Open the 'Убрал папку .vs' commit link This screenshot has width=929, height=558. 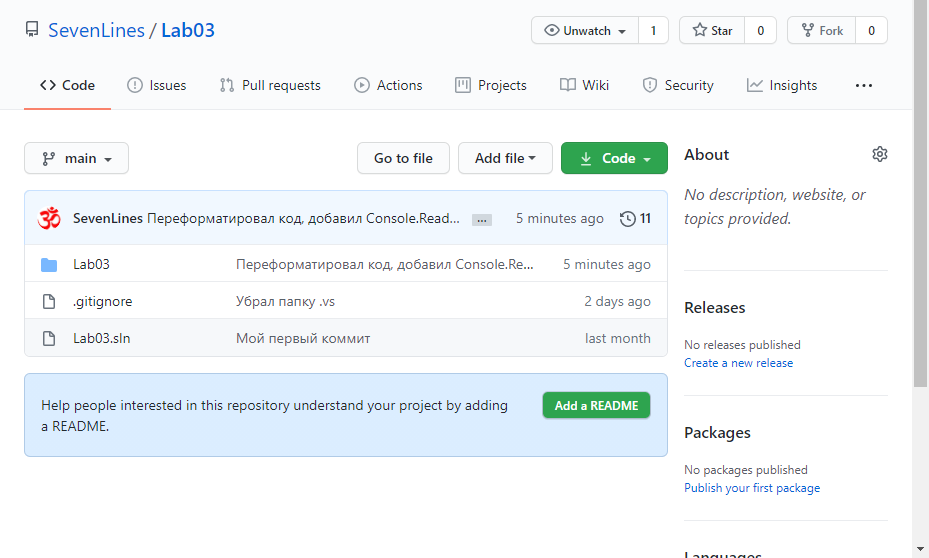(285, 302)
